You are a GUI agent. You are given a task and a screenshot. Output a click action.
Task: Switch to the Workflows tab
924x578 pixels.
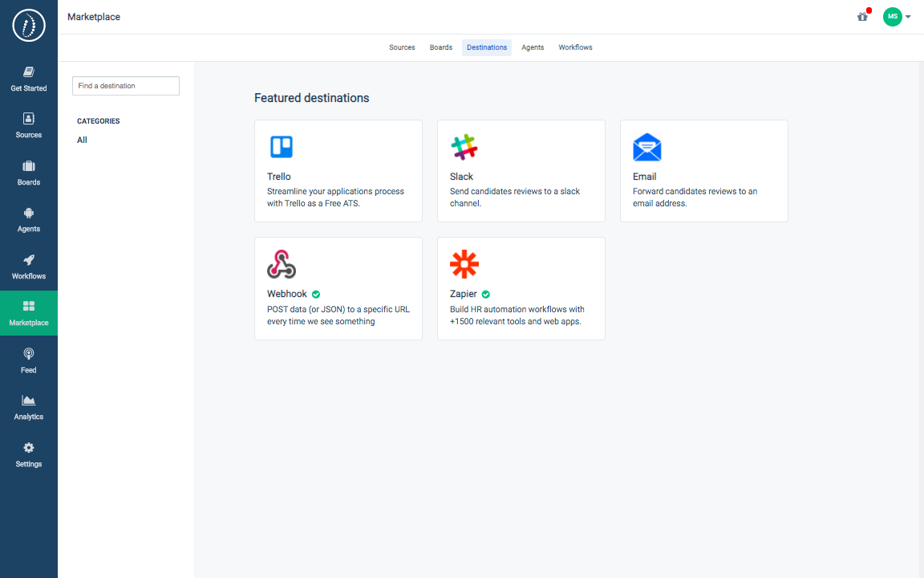click(x=575, y=47)
